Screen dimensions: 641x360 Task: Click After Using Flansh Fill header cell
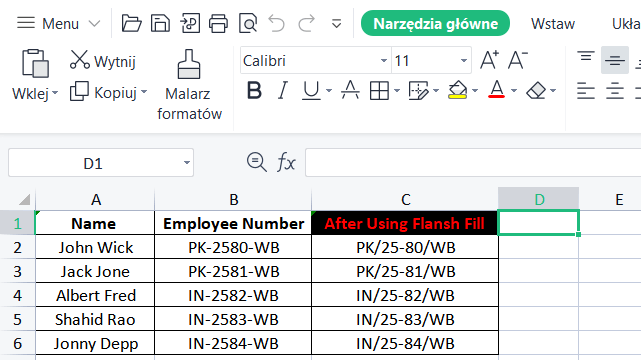(x=405, y=223)
